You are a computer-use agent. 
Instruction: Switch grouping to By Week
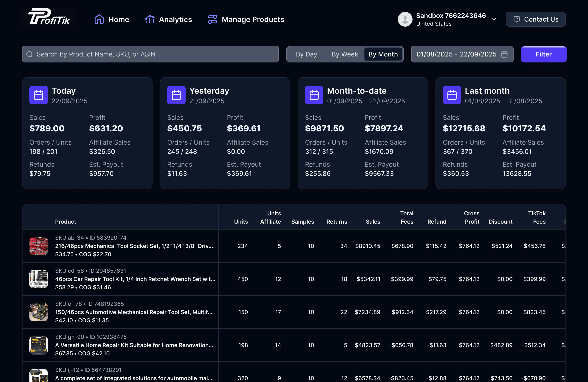[x=345, y=54]
